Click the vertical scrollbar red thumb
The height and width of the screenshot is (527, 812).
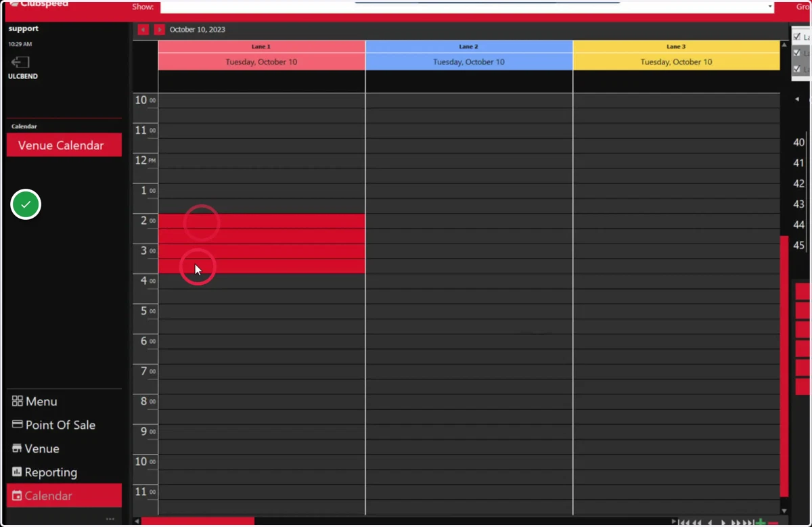point(784,366)
